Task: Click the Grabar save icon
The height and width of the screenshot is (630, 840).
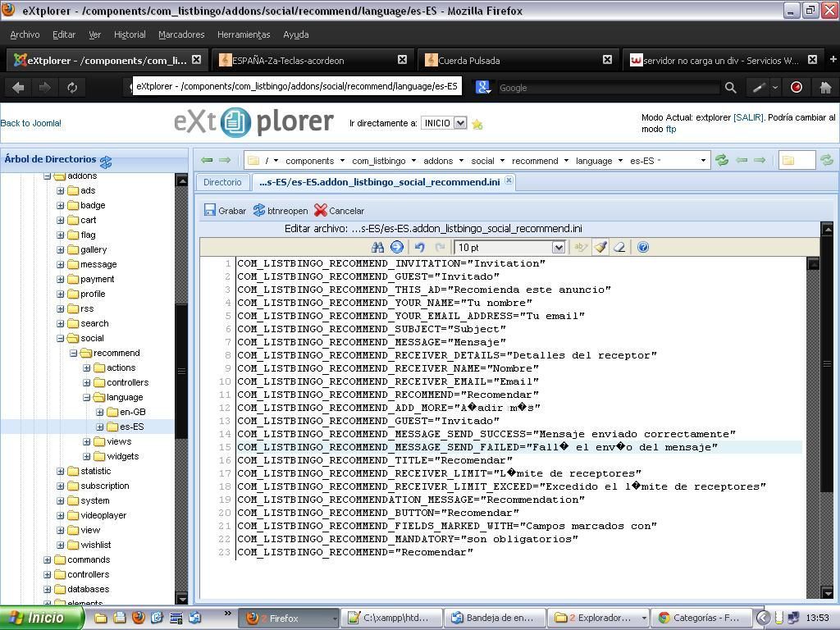Action: [209, 211]
